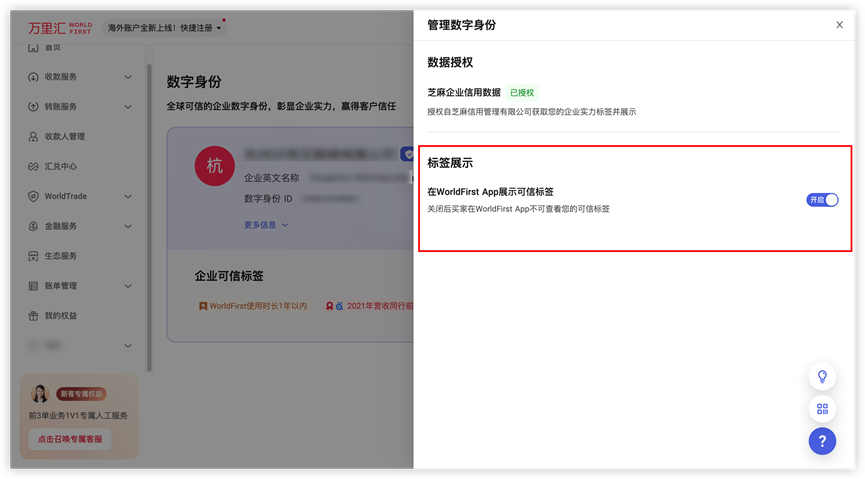This screenshot has width=865, height=479.
Task: Click the verified shield badge beside company name
Action: tap(407, 154)
